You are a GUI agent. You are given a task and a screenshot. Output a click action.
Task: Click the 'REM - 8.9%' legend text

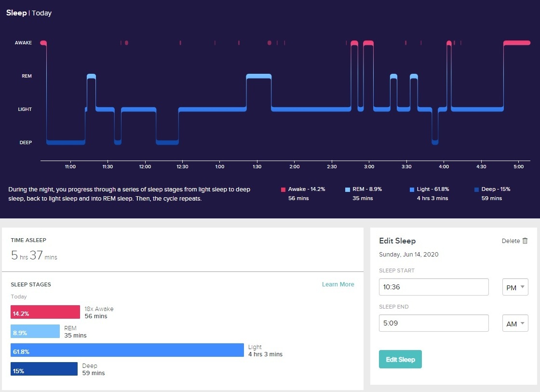(x=367, y=189)
